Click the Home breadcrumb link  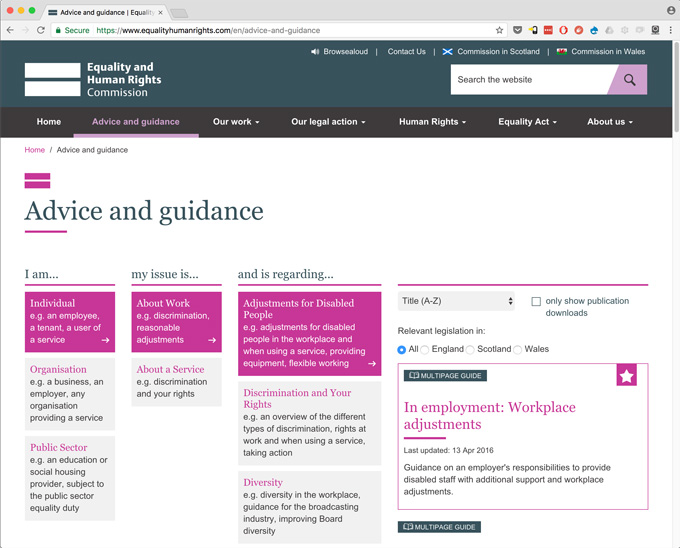[35, 150]
